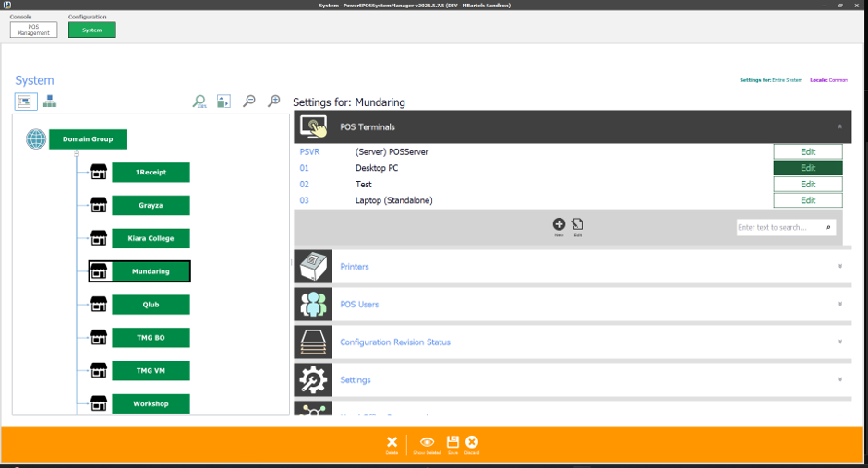Open the Printers section link
The height and width of the screenshot is (468, 868).
pyautogui.click(x=355, y=267)
